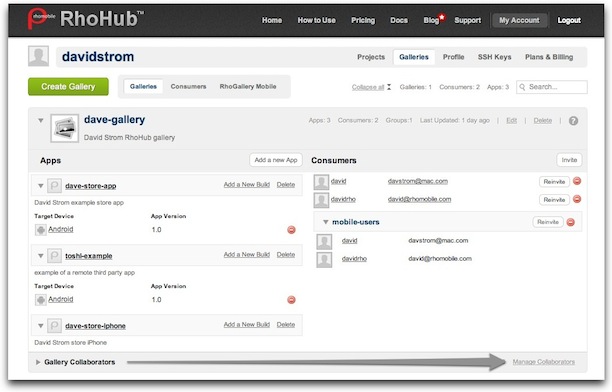Collapse the mobile-users group

325,222
